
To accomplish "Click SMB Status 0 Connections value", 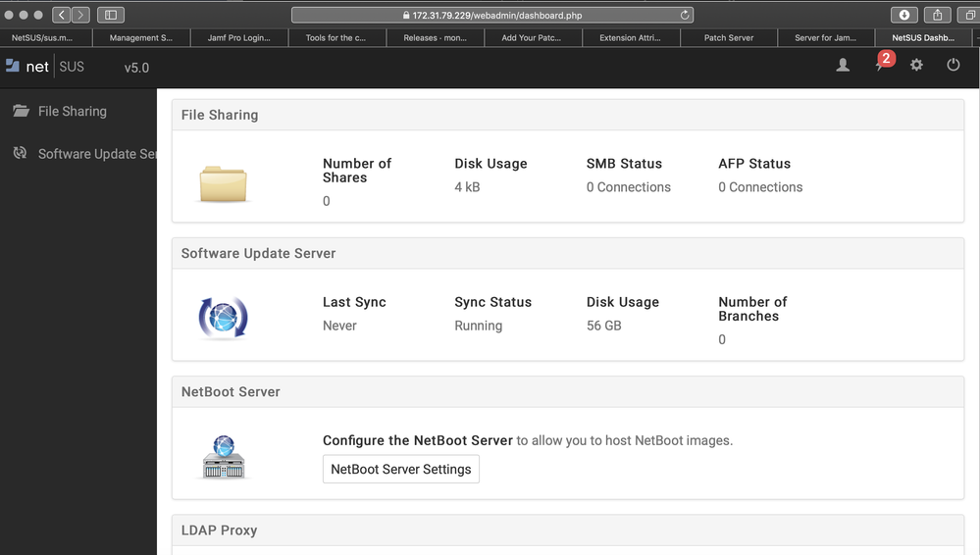I will click(628, 187).
